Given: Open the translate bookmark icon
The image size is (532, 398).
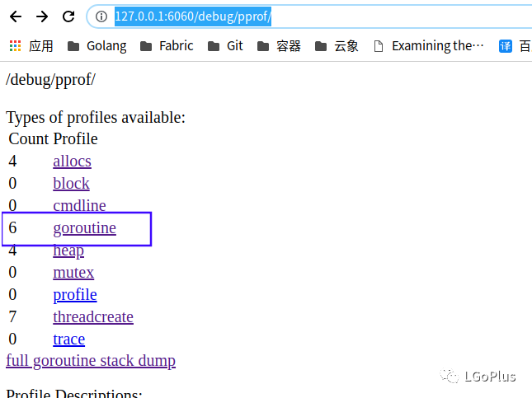Looking at the screenshot, I should pos(506,46).
